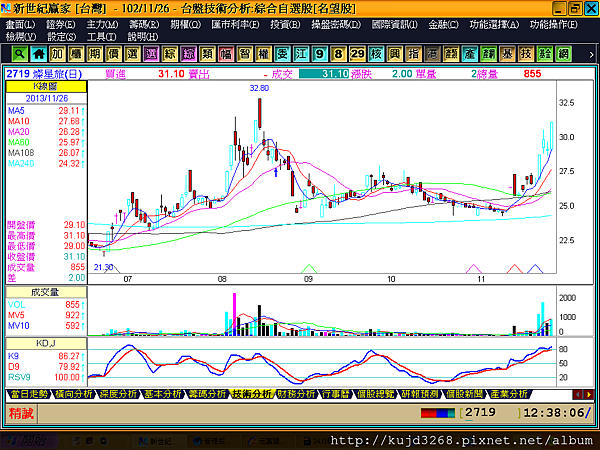600x450 pixels.
Task: Click the purple 選 toolbar icon
Action: click(151, 54)
